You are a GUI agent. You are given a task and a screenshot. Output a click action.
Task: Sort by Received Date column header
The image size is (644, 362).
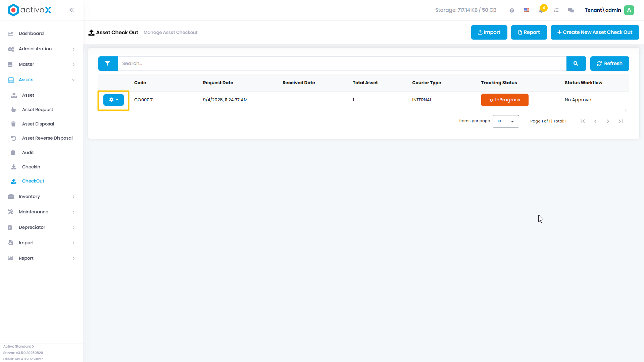pos(299,83)
